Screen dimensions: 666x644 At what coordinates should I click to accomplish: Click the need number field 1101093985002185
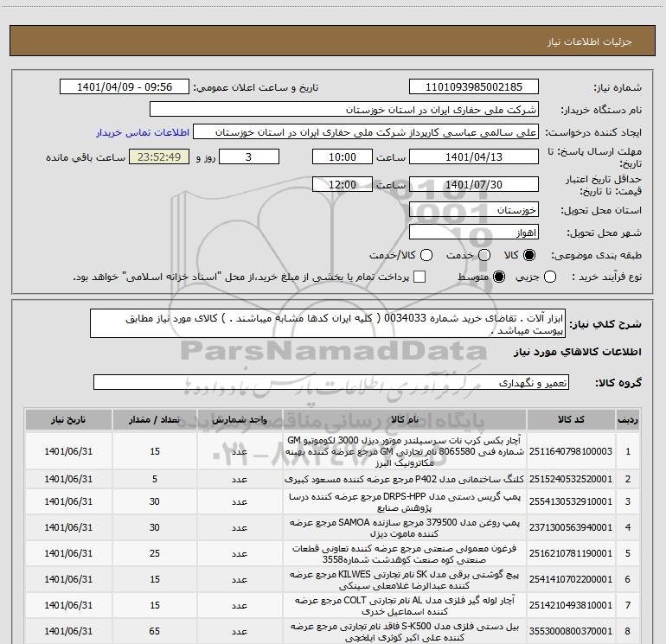tap(474, 87)
